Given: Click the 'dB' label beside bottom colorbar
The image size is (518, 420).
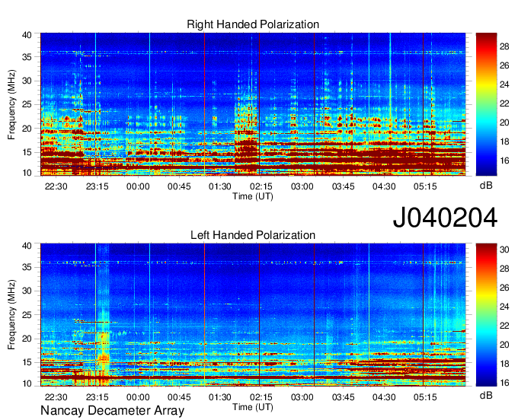Looking at the screenshot, I should [x=486, y=395].
